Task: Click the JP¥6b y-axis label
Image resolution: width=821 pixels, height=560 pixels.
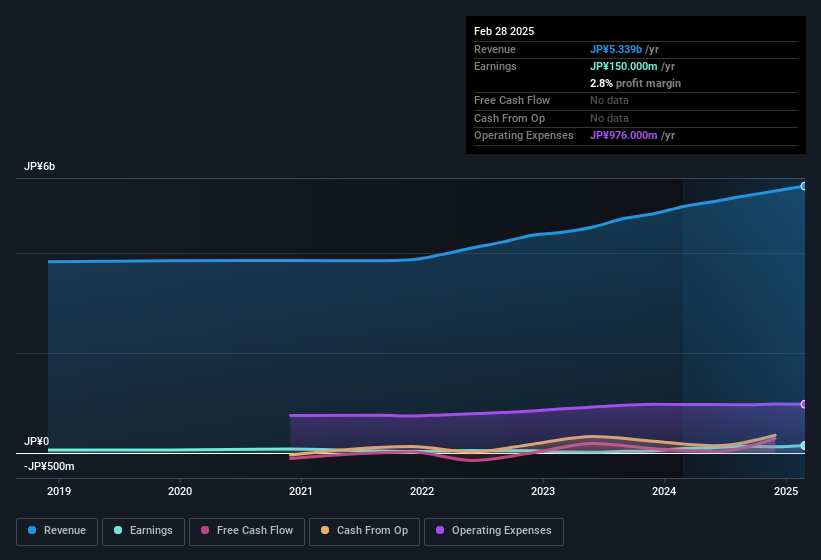Action: click(x=39, y=166)
